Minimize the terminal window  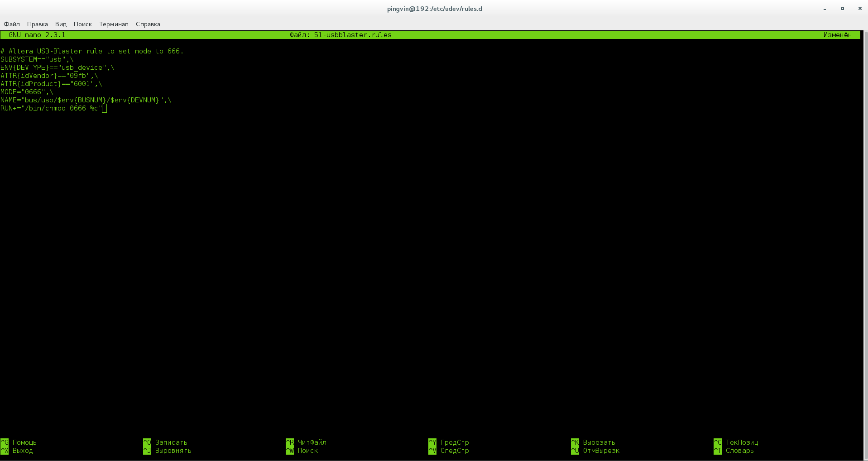(x=825, y=9)
